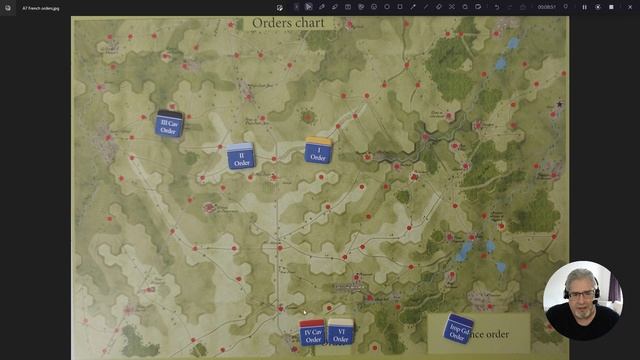Screen dimensions: 640x360
Task: Click the Orders chart title text
Action: pos(288,23)
